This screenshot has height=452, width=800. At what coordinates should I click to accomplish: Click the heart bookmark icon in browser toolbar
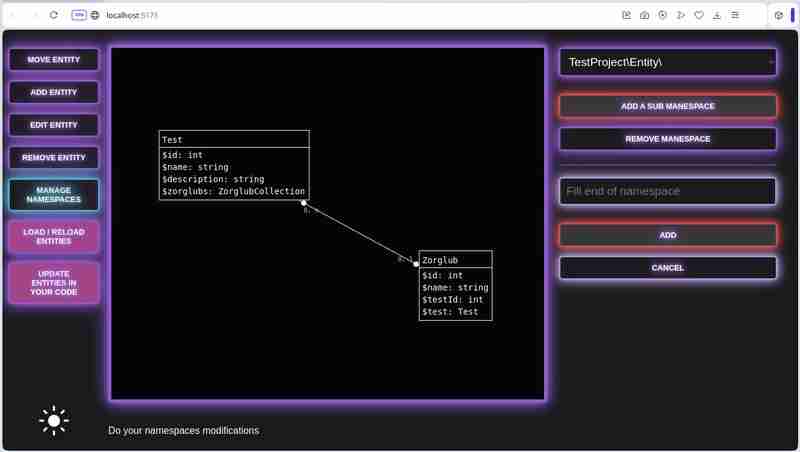[x=699, y=15]
